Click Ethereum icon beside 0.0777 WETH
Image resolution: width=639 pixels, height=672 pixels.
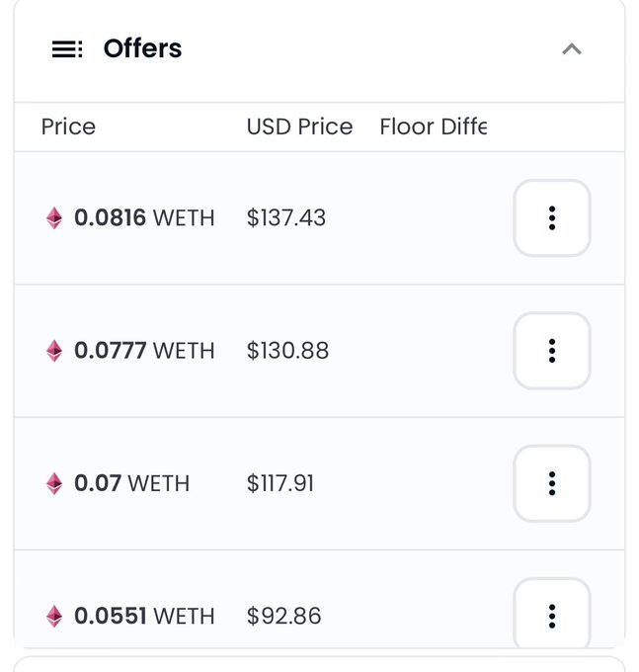[54, 351]
